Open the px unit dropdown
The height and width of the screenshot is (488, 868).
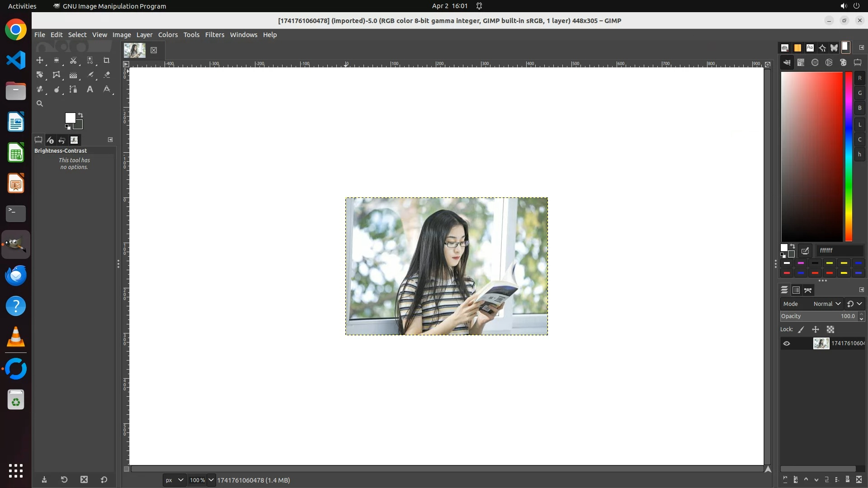(175, 480)
